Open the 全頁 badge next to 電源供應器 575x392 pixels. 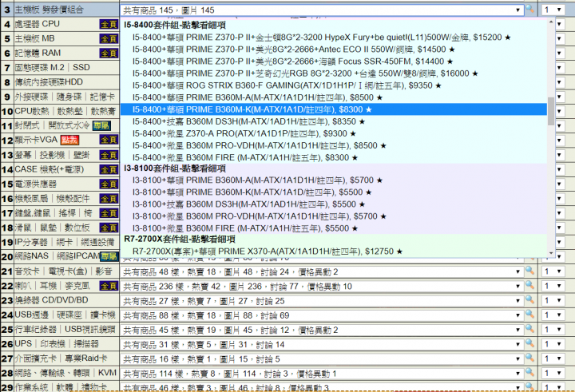click(109, 184)
